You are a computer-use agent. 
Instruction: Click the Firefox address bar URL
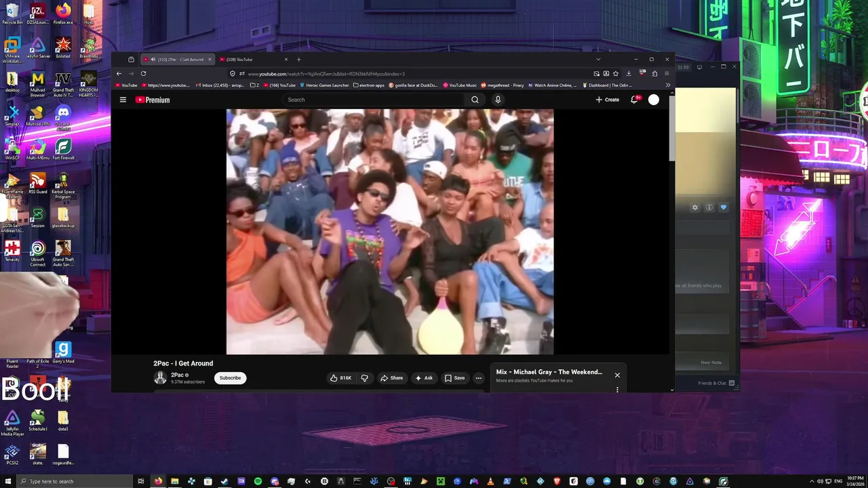point(326,74)
